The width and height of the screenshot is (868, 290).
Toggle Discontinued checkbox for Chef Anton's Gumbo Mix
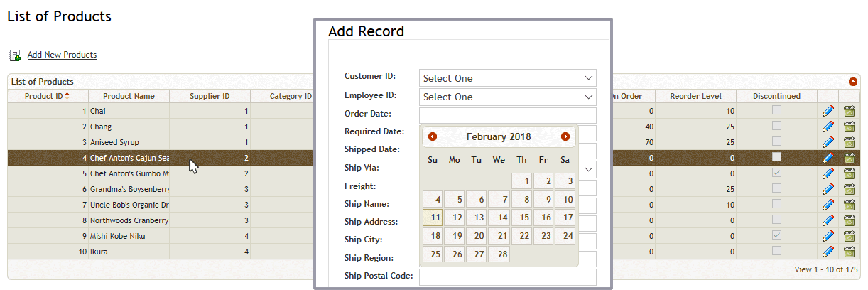777,173
